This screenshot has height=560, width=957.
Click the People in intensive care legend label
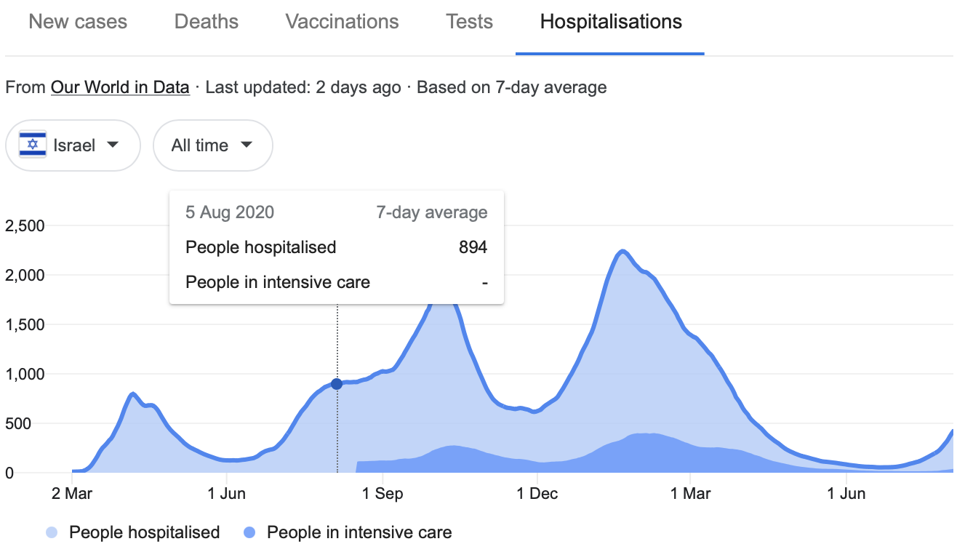359,532
